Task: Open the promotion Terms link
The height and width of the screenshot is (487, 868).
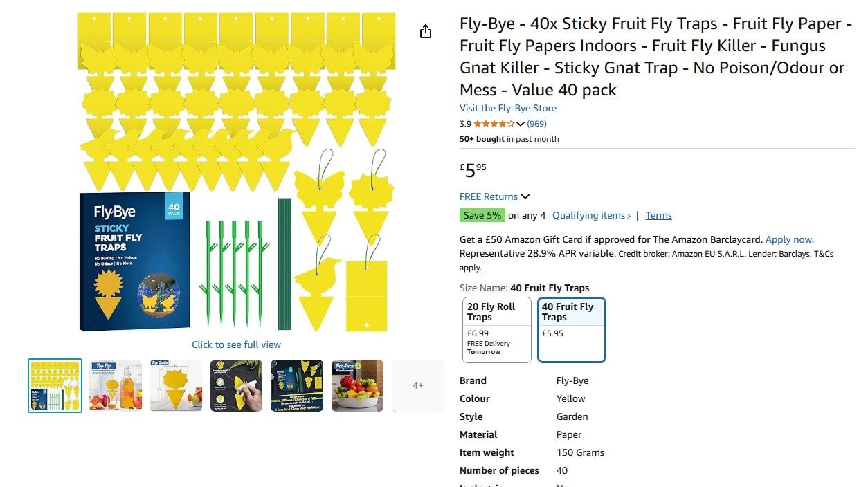Action: point(658,215)
